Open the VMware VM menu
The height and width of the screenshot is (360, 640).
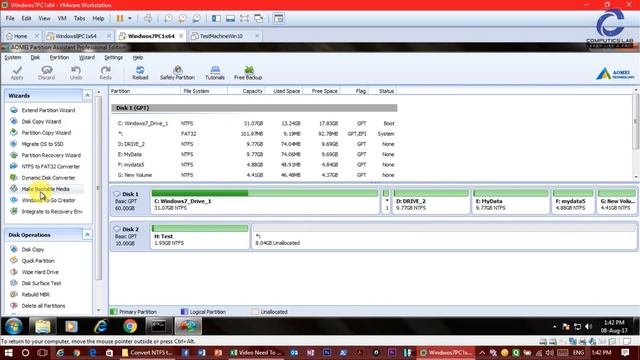coord(62,18)
